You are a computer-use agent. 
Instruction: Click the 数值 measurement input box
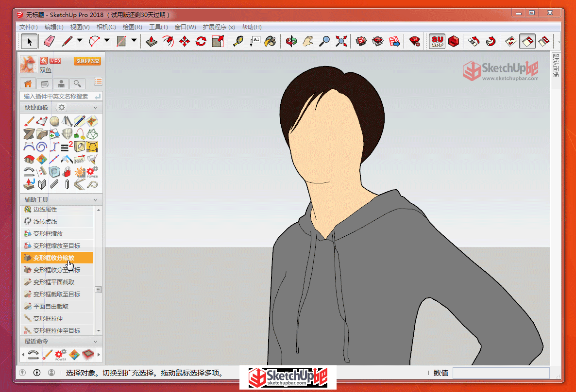point(501,373)
